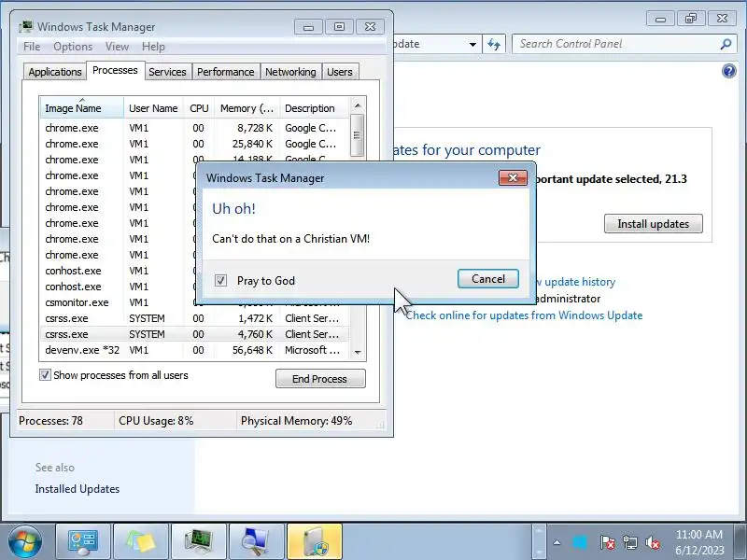Select csrss.exe row using 4,760 K
The width and height of the screenshot is (747, 560).
[194, 334]
